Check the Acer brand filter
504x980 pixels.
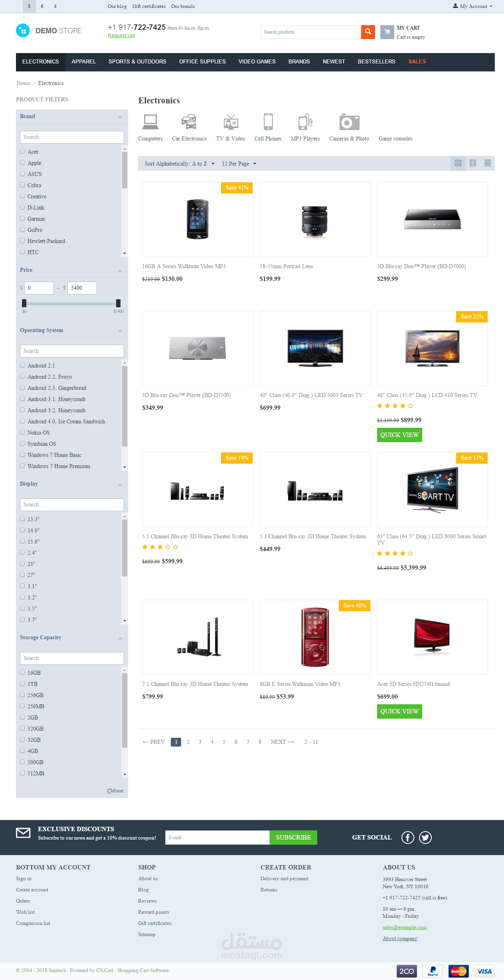click(x=23, y=152)
